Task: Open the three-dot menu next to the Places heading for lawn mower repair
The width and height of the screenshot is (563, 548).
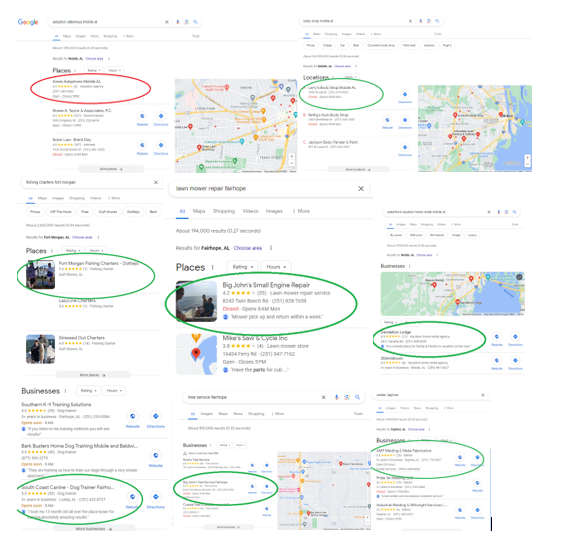Action: click(213, 268)
